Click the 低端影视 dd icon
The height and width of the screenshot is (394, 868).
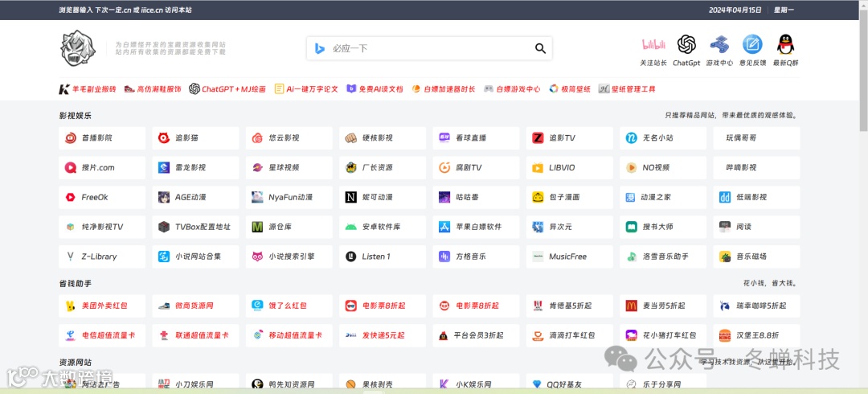725,197
